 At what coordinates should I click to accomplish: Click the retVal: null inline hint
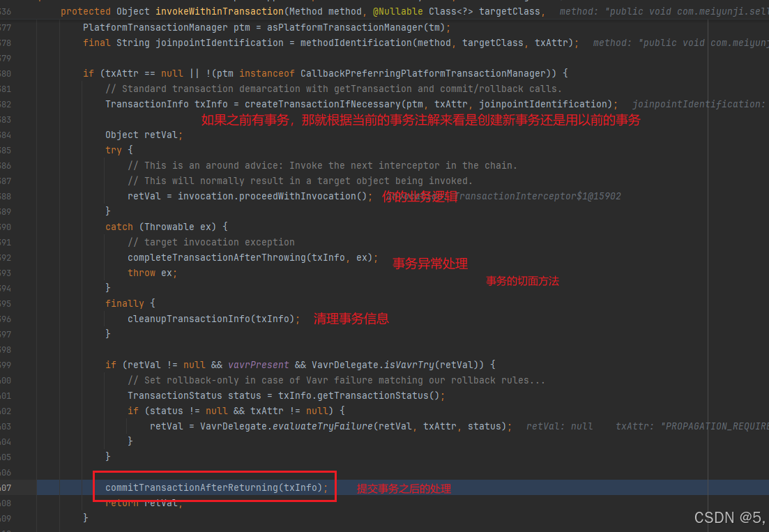(559, 426)
